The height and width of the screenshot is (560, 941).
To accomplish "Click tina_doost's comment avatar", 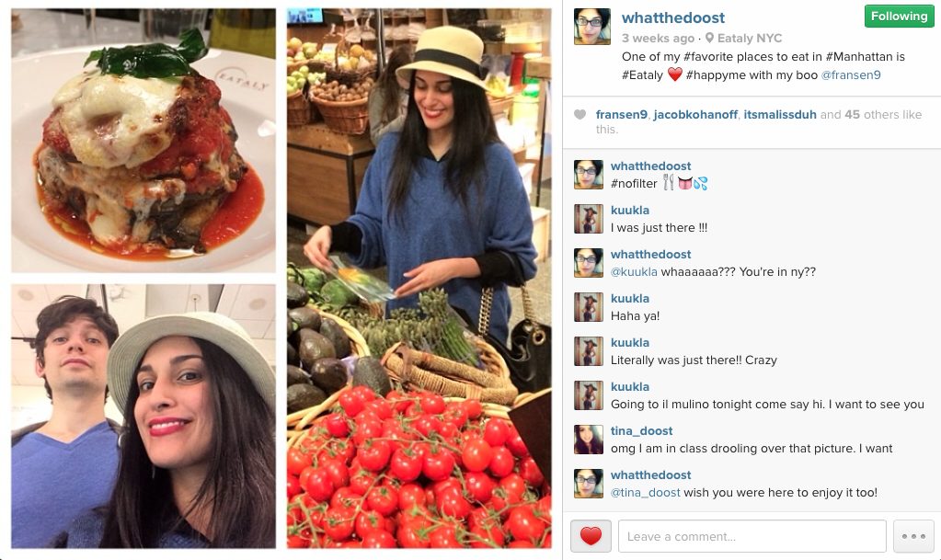I will [588, 440].
